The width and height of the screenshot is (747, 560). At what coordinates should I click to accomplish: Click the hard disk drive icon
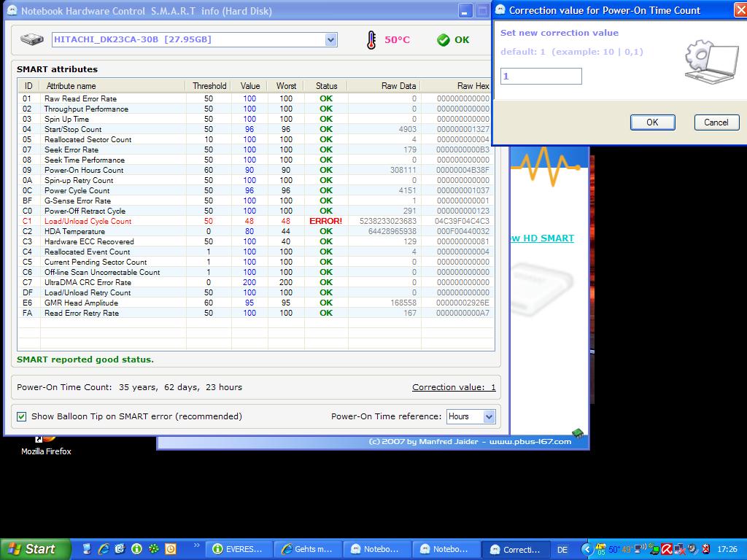(x=32, y=39)
